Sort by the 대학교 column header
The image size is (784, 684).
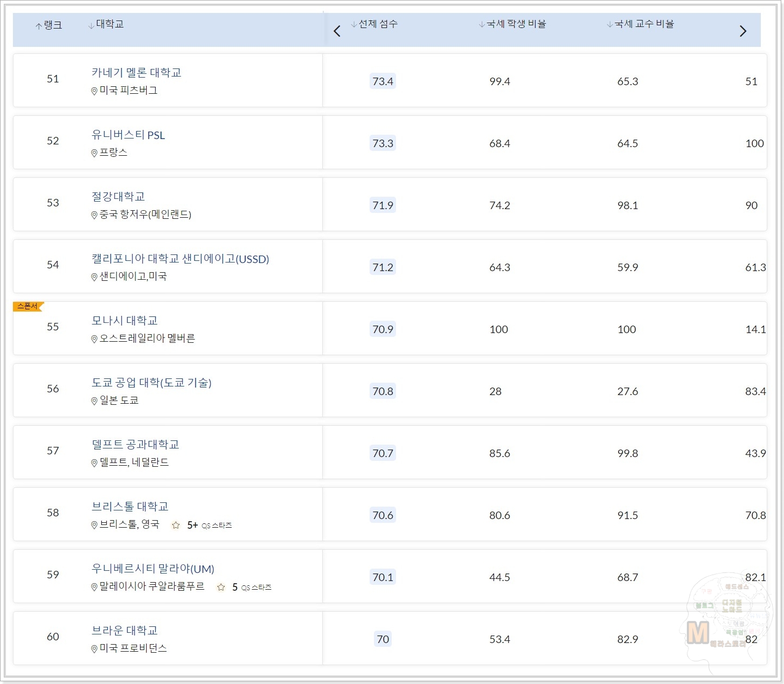pyautogui.click(x=106, y=24)
